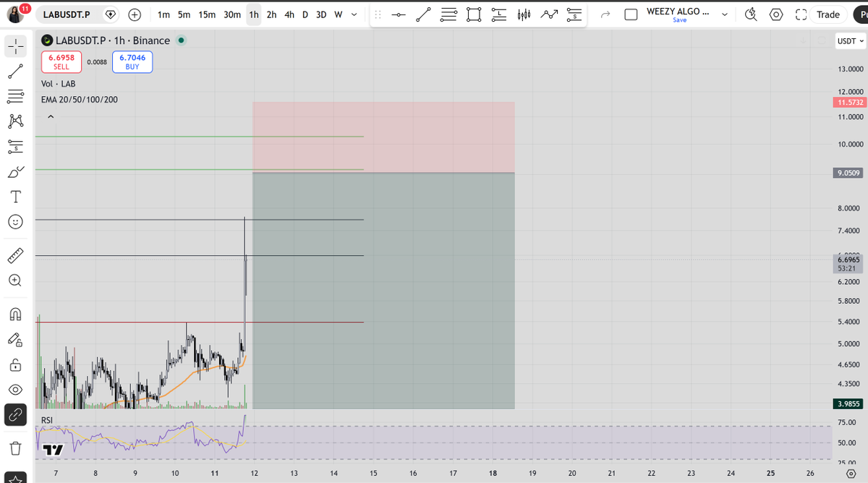Open the long/short position forecasting tool
The width and height of the screenshot is (868, 483).
(x=16, y=146)
